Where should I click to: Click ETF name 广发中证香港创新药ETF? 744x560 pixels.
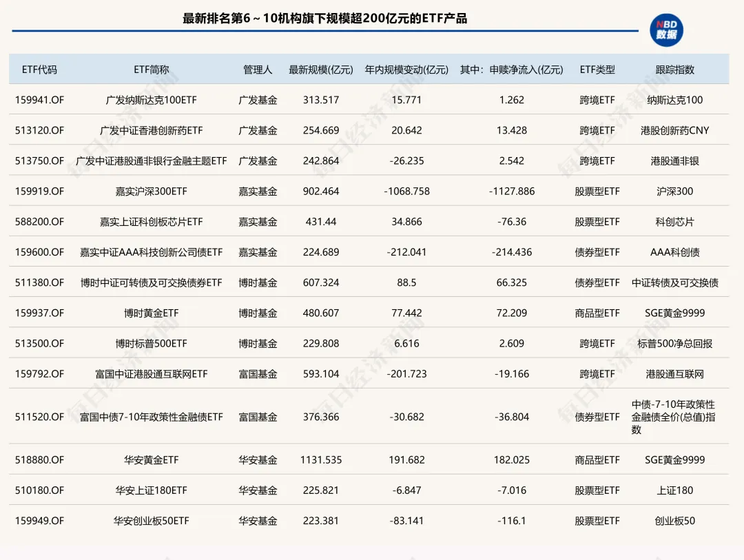pyautogui.click(x=152, y=130)
